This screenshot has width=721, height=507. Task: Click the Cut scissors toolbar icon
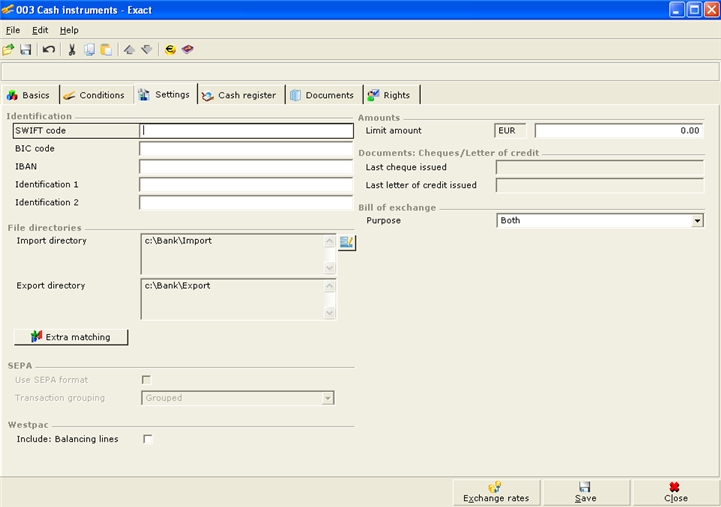tap(72, 49)
